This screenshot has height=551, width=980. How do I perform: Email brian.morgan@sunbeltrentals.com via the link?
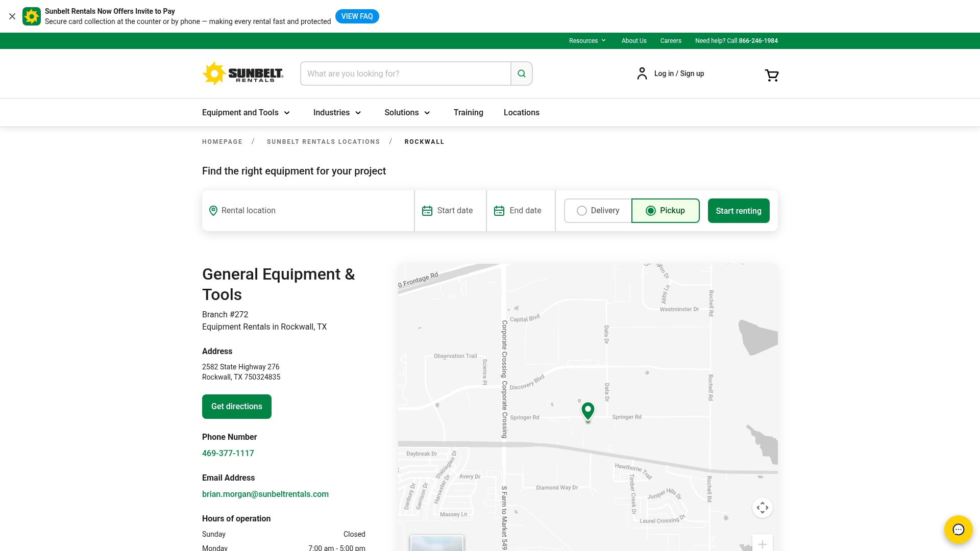click(265, 494)
